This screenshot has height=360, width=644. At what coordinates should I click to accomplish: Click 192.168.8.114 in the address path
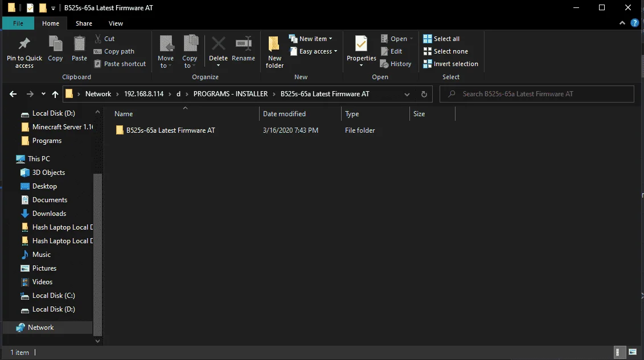click(x=143, y=93)
